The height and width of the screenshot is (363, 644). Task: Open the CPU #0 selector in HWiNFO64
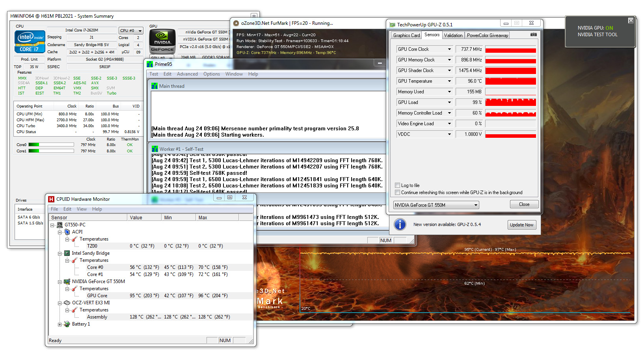coord(131,30)
